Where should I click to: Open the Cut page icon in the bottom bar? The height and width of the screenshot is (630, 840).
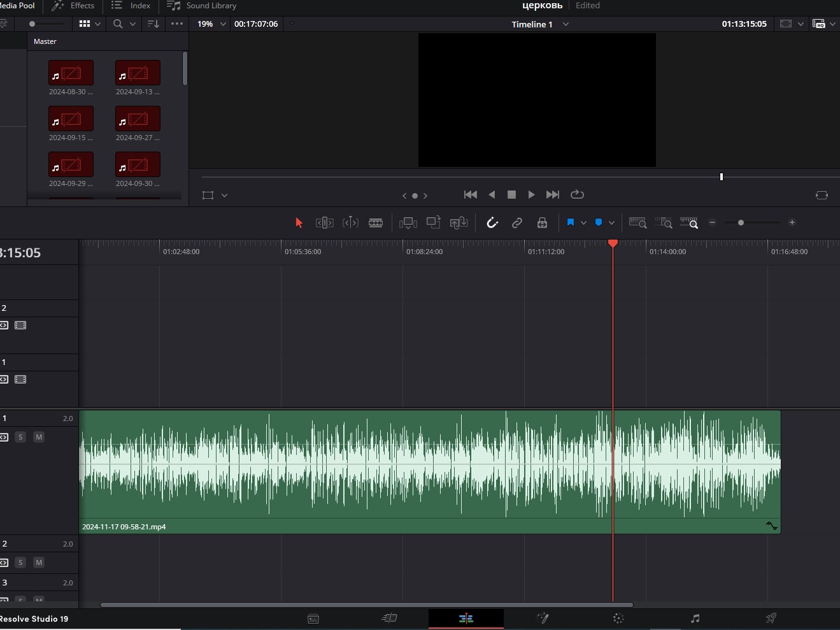pos(389,619)
